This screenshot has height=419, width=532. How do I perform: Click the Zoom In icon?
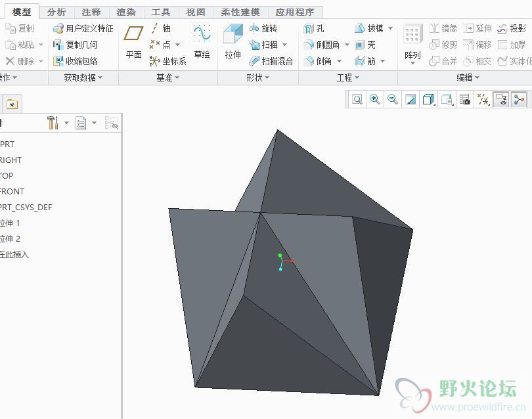point(374,99)
